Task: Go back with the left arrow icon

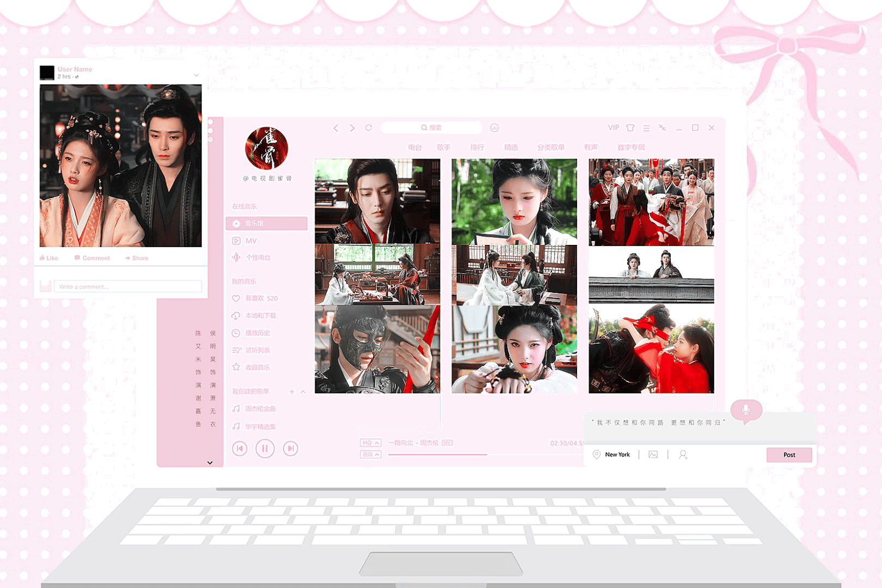Action: [x=336, y=128]
